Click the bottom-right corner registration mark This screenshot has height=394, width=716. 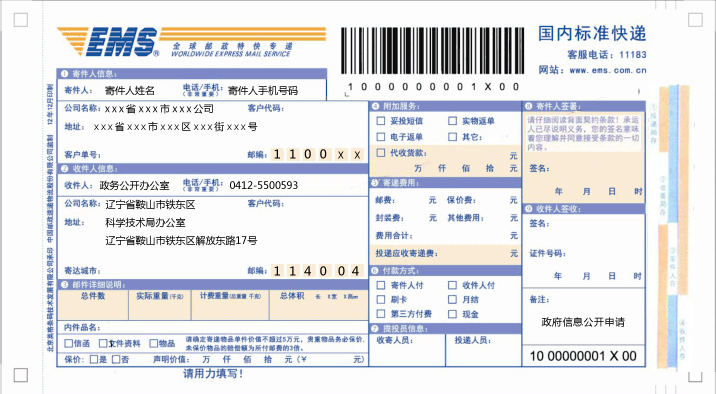695,375
